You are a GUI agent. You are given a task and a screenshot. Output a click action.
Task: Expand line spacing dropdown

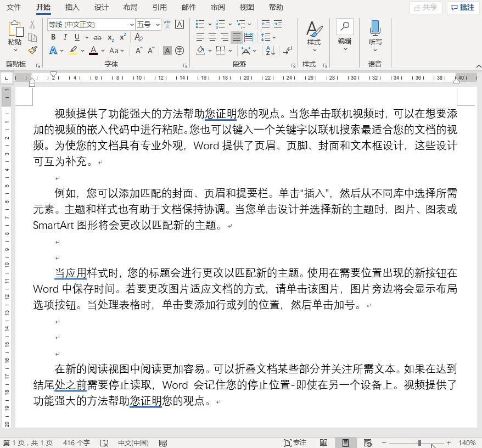[x=274, y=37]
